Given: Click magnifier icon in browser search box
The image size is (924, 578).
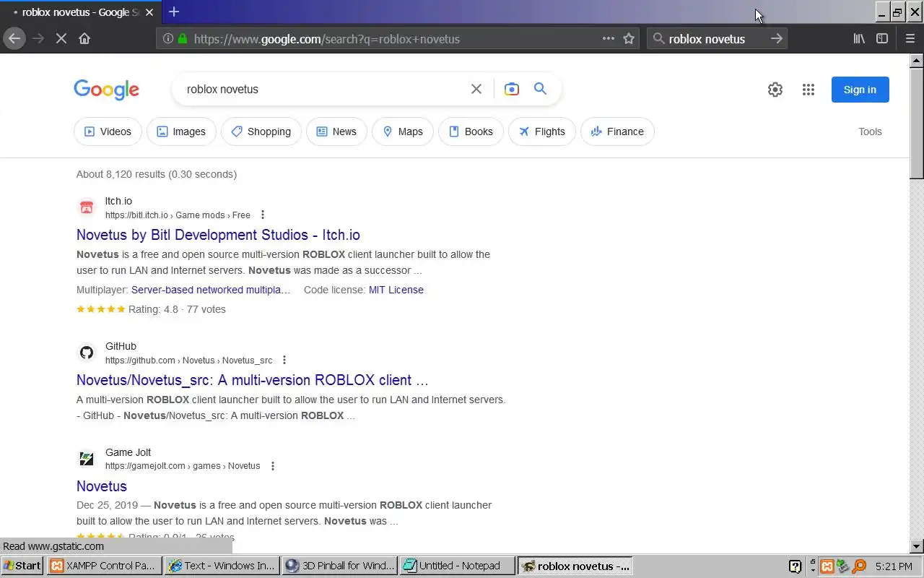Looking at the screenshot, I should 658,39.
